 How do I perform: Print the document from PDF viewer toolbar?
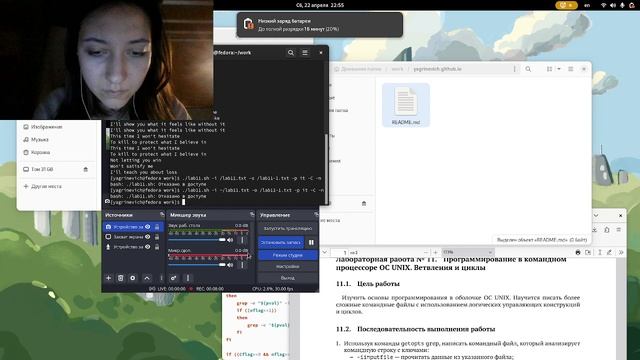tap(578, 252)
